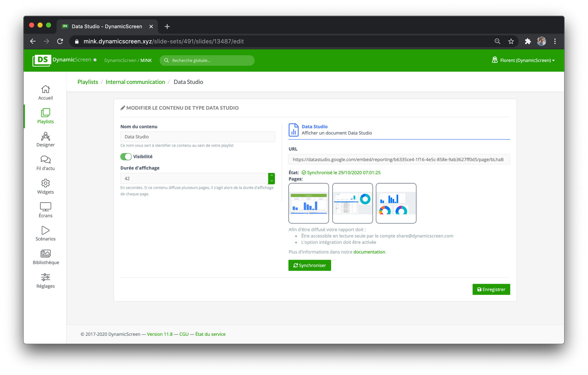
Task: Open the Écrans monitor icon
Action: [45, 207]
